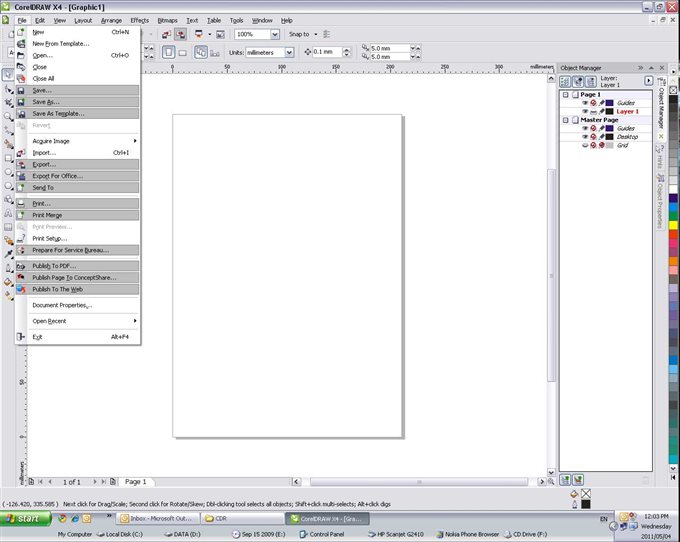
Task: Set portrait page orientation
Action: [x=169, y=52]
